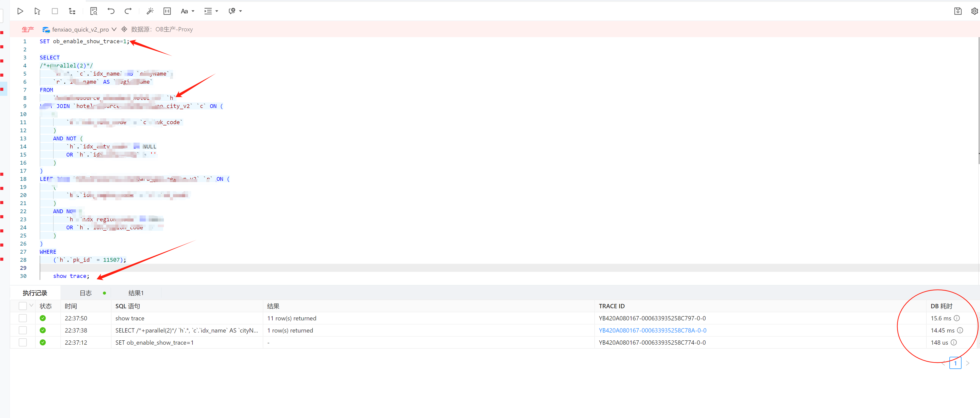The width and height of the screenshot is (980, 418).
Task: Click page number 1 in the pagination
Action: [x=955, y=363]
